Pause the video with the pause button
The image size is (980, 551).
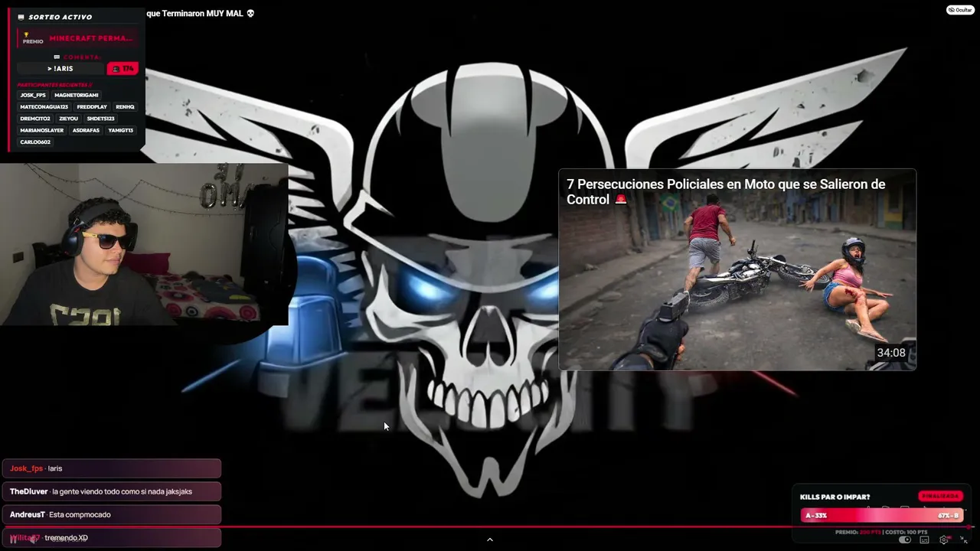point(13,539)
